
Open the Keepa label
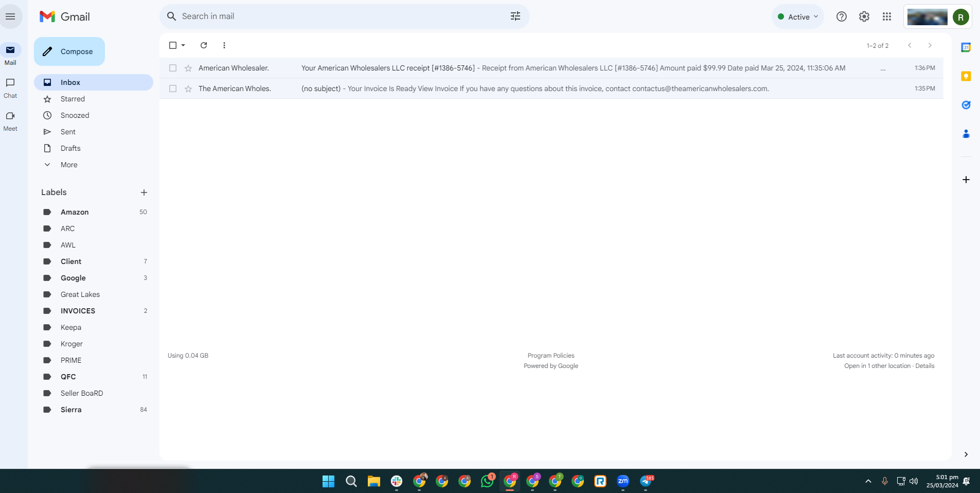(x=94, y=327)
